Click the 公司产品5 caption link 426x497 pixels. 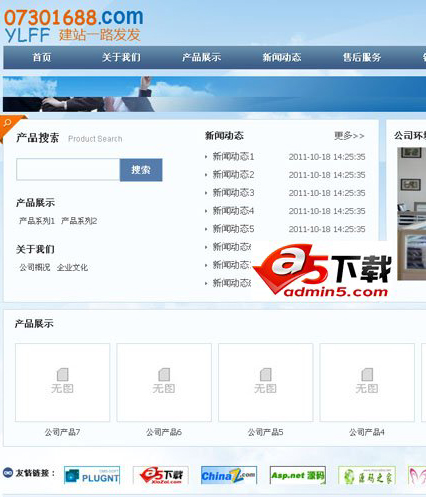[266, 432]
